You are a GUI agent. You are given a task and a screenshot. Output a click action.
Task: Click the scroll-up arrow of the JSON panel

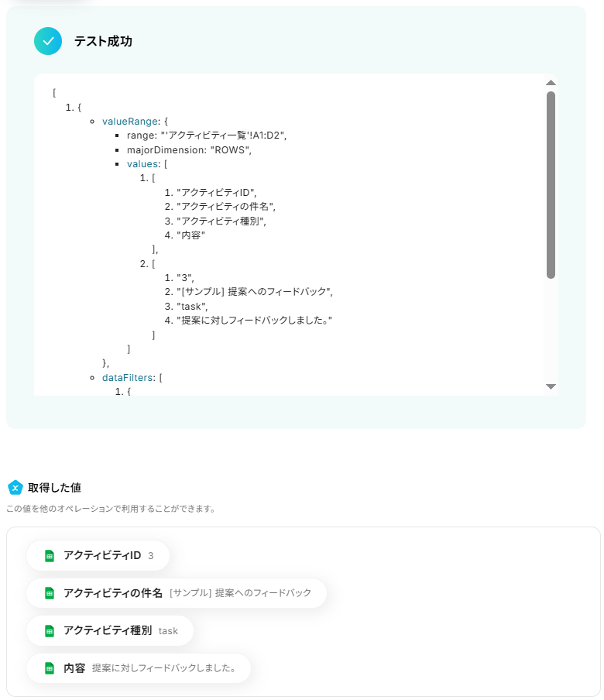click(551, 83)
